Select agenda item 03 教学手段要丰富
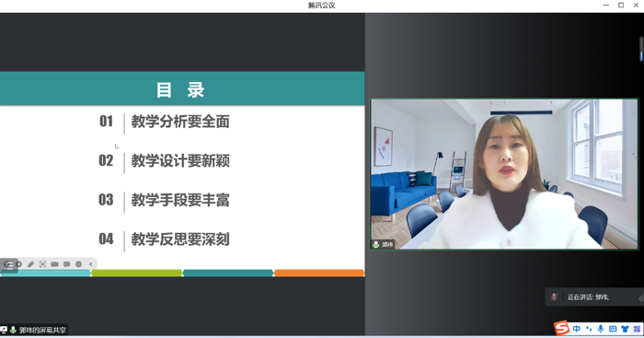Viewport: 644px width, 338px height. 165,200
